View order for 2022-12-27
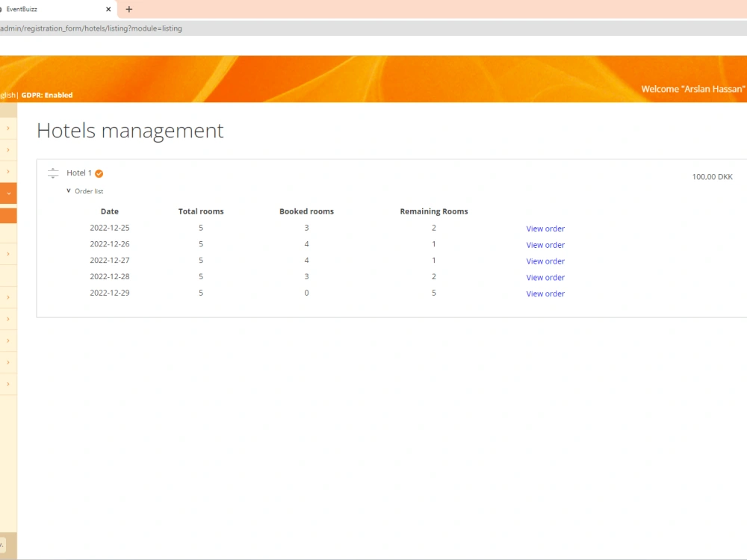Image resolution: width=747 pixels, height=560 pixels. 545,261
